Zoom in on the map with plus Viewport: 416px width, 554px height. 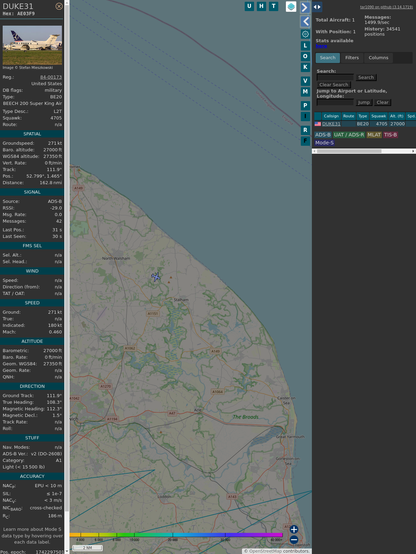[x=294, y=529]
